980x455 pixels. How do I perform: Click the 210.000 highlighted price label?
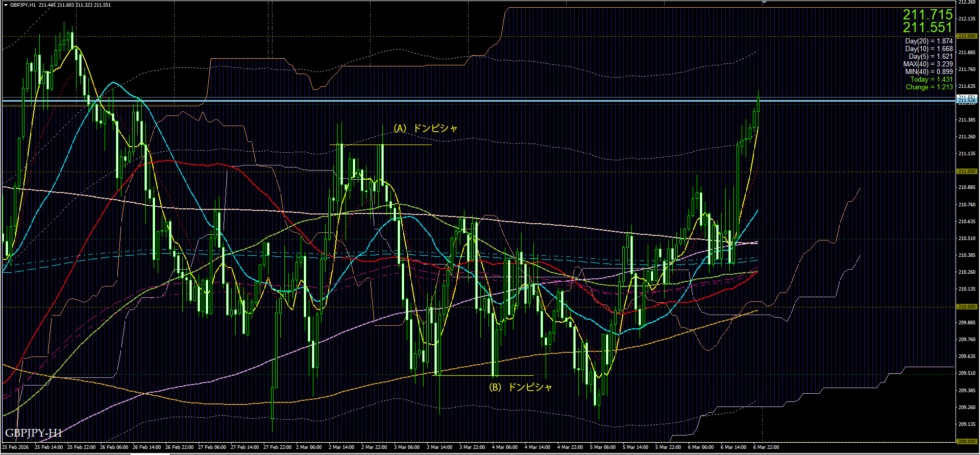tap(967, 307)
